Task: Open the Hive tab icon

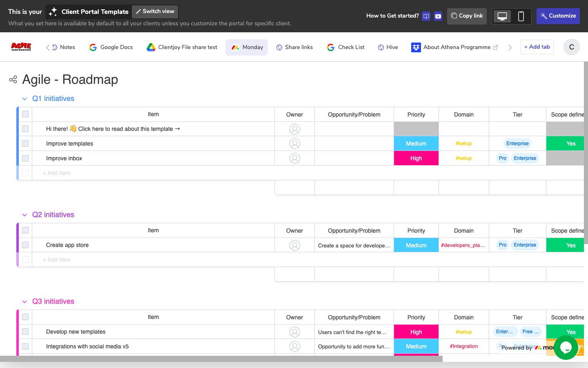Action: pos(380,47)
